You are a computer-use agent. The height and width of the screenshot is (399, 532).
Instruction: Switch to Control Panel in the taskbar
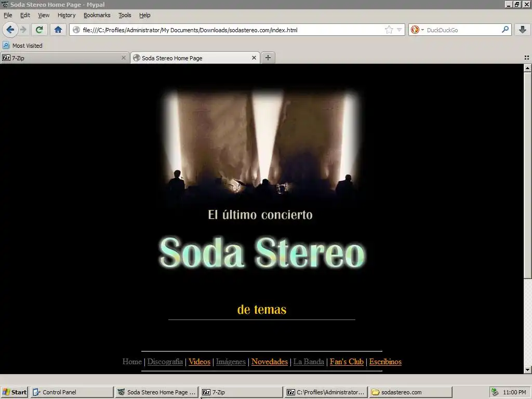[x=72, y=392]
